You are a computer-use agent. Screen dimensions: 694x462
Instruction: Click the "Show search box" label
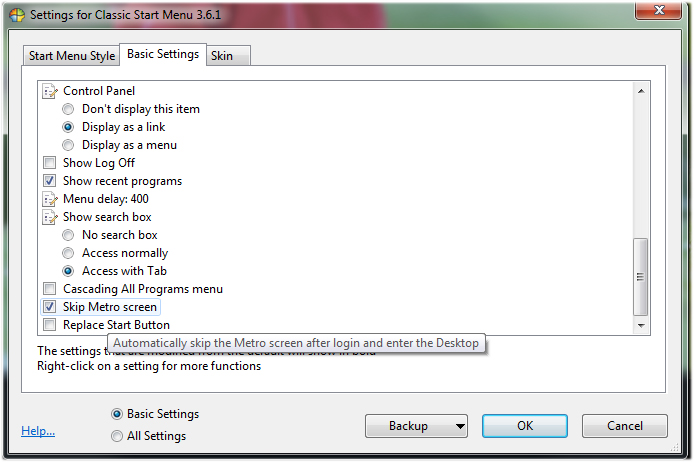107,217
